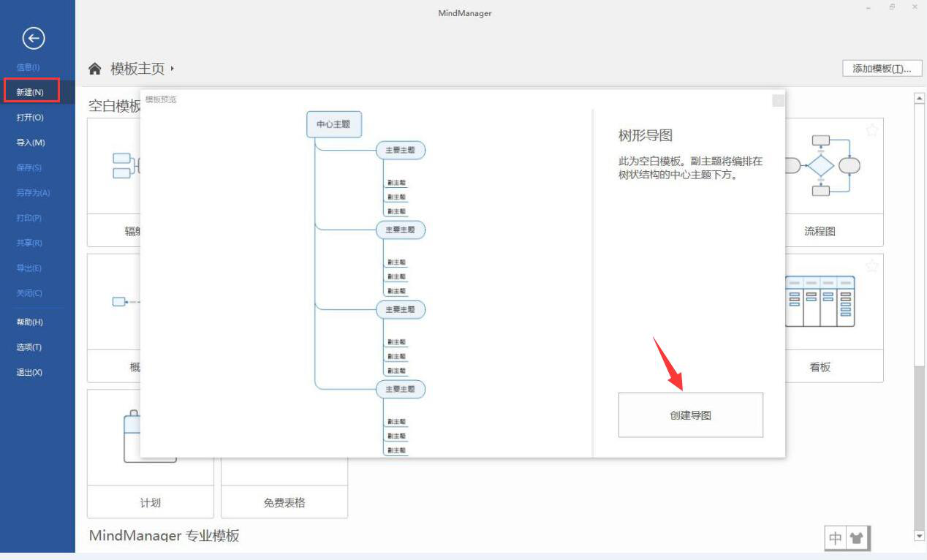The width and height of the screenshot is (927, 560).
Task: Click the 中 language button at bottom right
Action: click(837, 537)
